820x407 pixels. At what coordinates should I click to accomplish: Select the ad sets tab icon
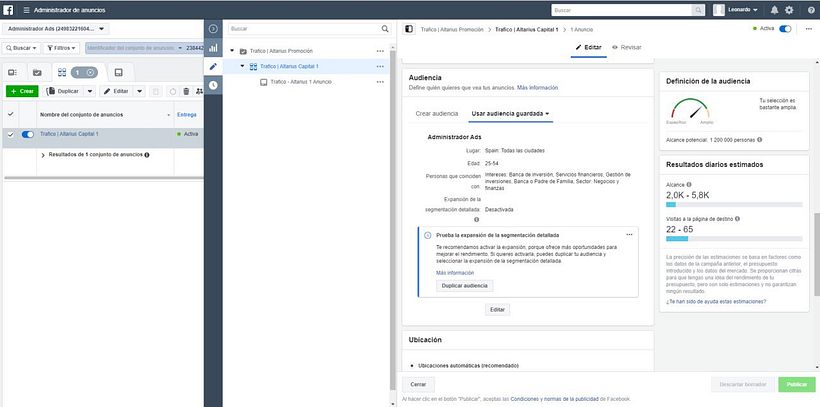[x=62, y=72]
